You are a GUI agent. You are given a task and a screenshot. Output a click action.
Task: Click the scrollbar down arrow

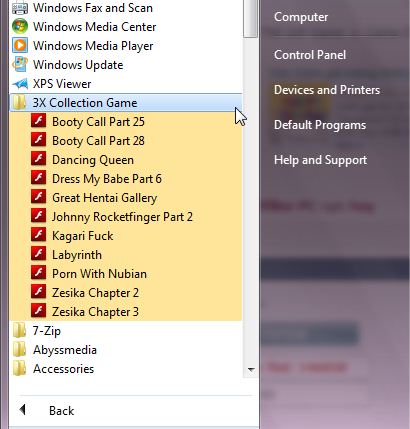(251, 369)
